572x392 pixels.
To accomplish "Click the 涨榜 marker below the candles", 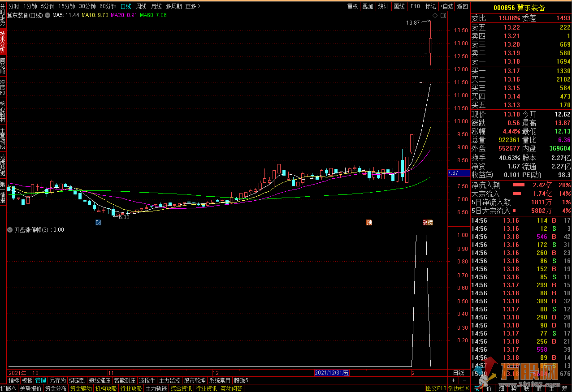I will point(428,222).
